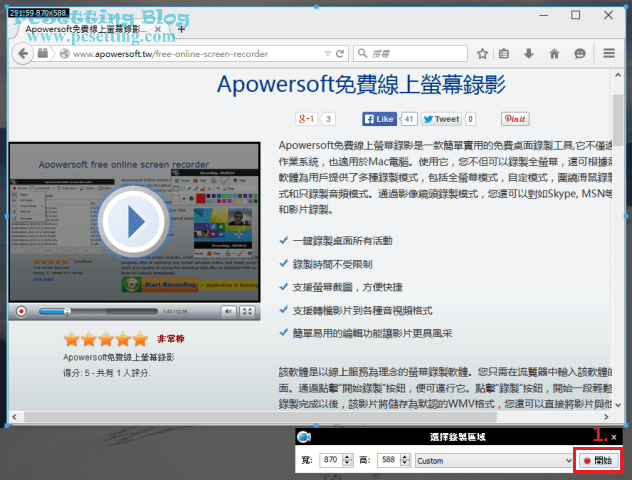This screenshot has height=480, width=632.
Task: Click the width value stepper arrows
Action: (x=347, y=460)
